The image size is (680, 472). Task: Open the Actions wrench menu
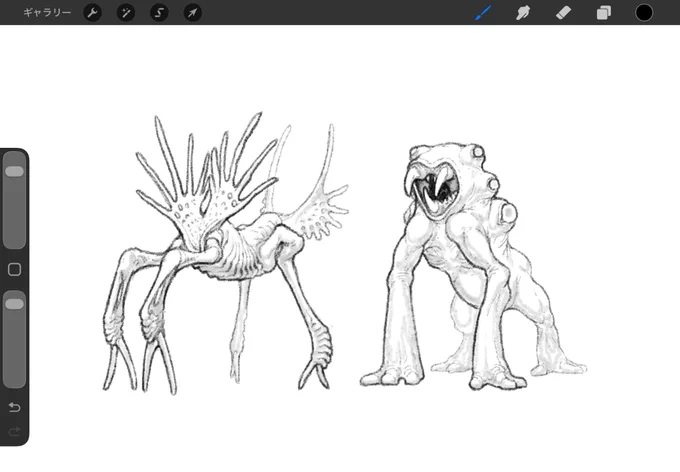click(x=92, y=13)
